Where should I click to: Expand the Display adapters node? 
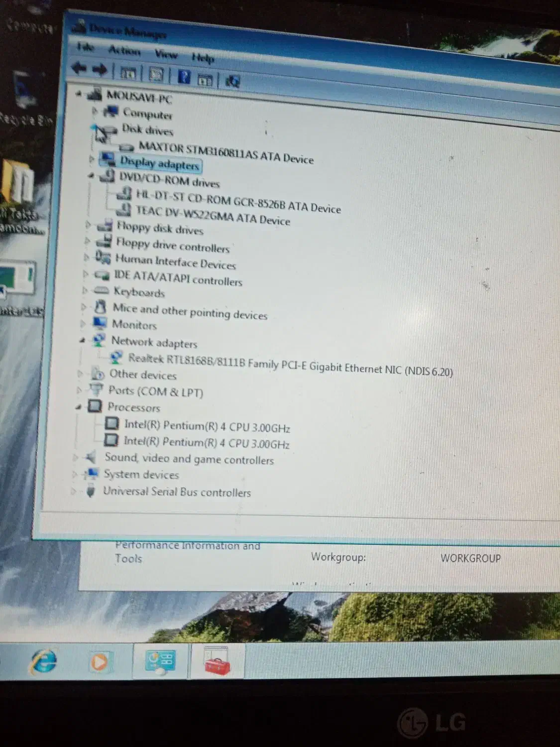[92, 159]
